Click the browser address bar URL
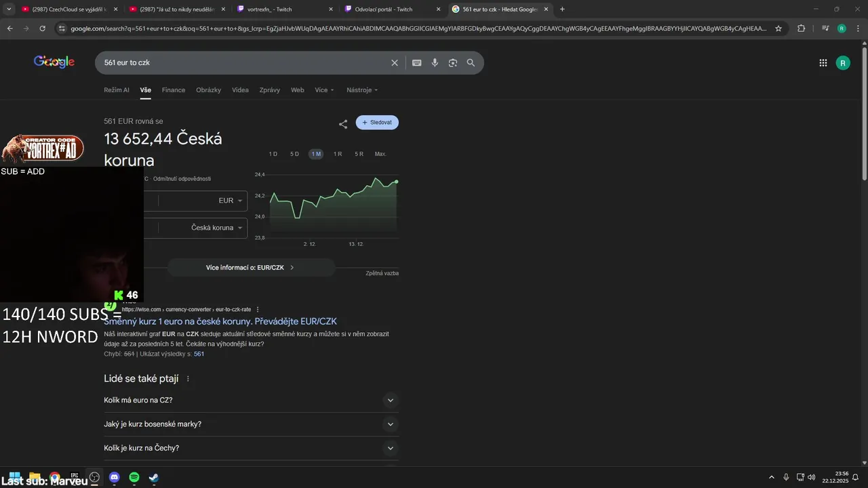The height and width of the screenshot is (488, 868). tap(419, 28)
